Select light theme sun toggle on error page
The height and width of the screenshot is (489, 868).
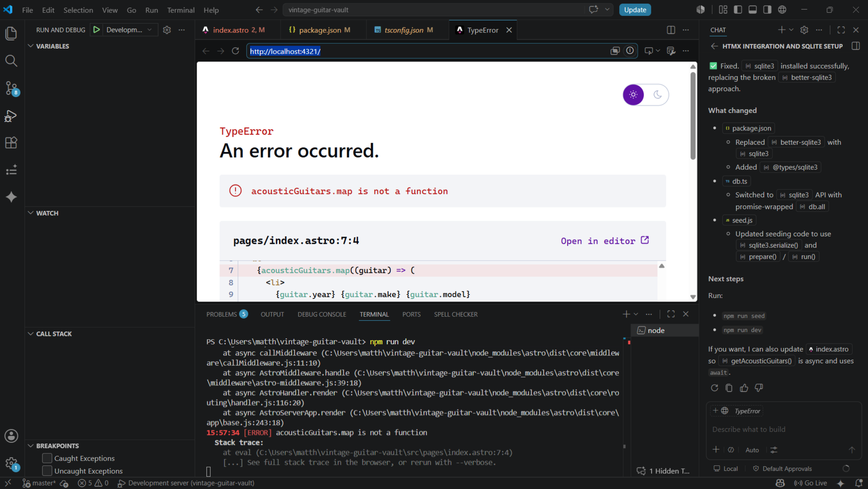[633, 95]
